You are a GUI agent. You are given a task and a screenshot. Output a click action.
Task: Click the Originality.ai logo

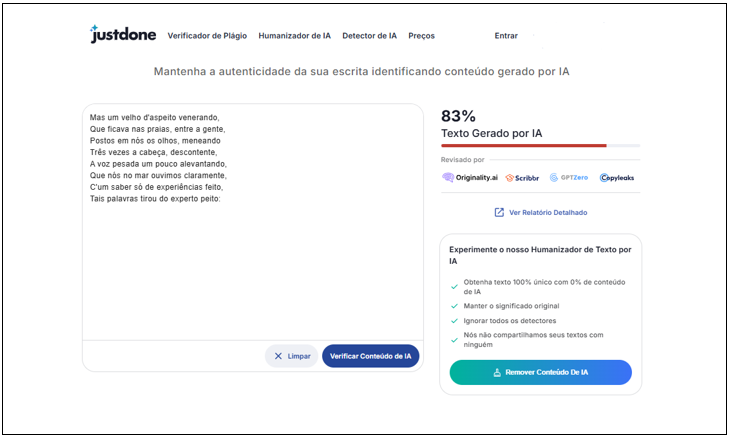tap(469, 178)
